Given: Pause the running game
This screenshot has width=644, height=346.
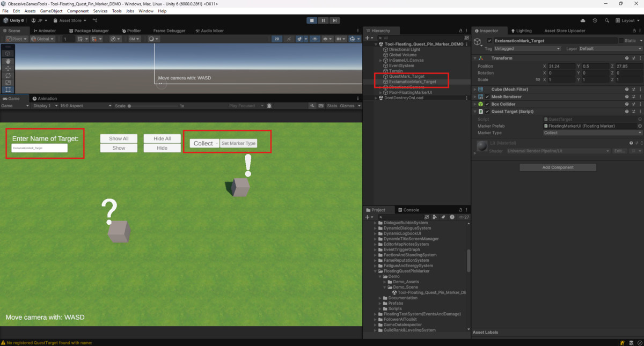Looking at the screenshot, I should [323, 20].
